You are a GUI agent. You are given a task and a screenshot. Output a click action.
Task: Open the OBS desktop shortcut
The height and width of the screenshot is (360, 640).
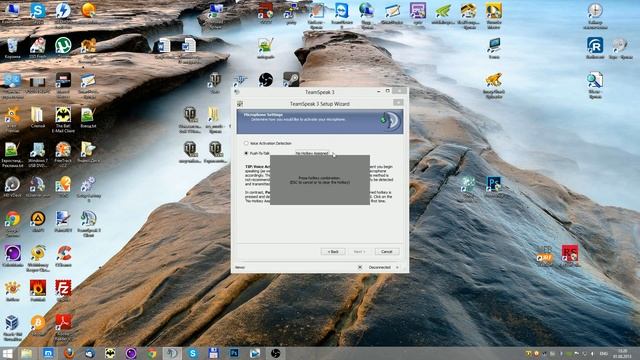266,79
